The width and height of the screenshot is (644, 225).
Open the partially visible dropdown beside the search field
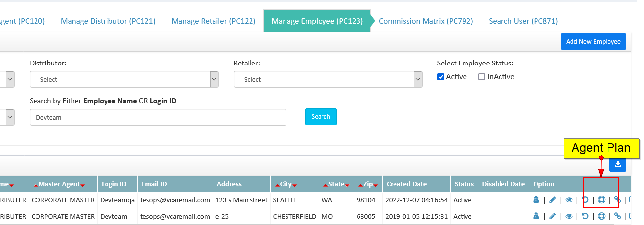7,117
